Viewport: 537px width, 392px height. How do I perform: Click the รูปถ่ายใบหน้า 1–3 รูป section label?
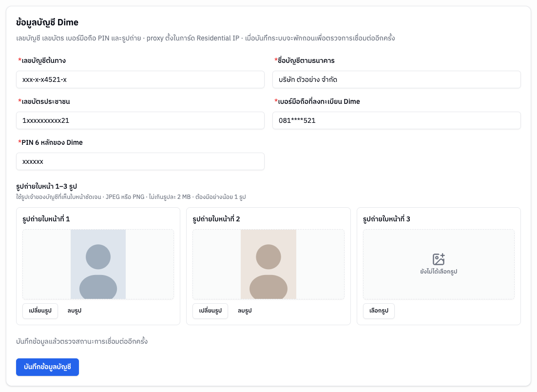point(47,186)
